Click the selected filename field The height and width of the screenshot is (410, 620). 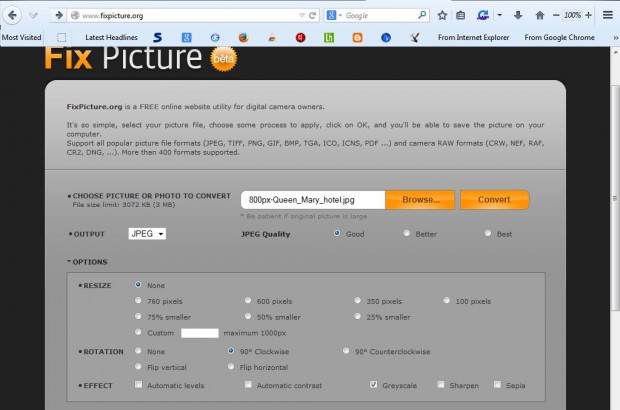coord(313,200)
